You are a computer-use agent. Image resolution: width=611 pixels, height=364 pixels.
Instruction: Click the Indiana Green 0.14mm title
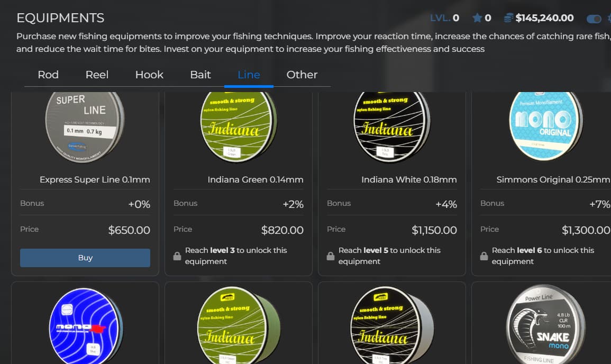pyautogui.click(x=255, y=180)
